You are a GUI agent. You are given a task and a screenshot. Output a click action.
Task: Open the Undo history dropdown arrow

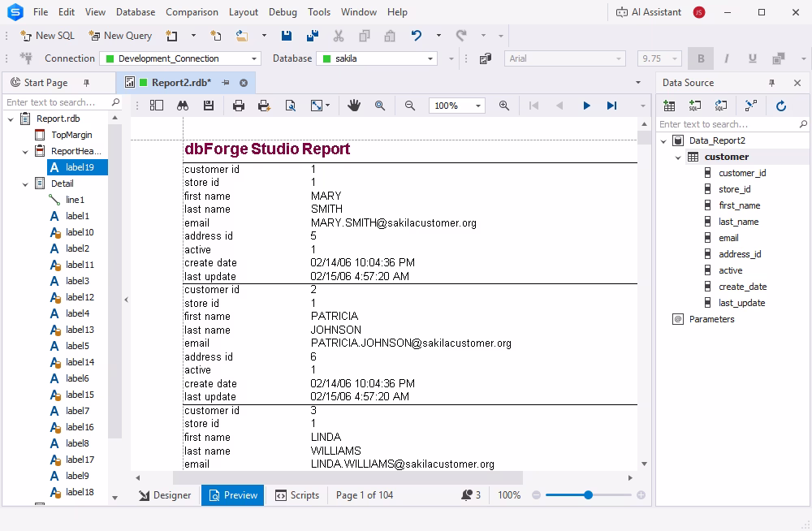[438, 36]
